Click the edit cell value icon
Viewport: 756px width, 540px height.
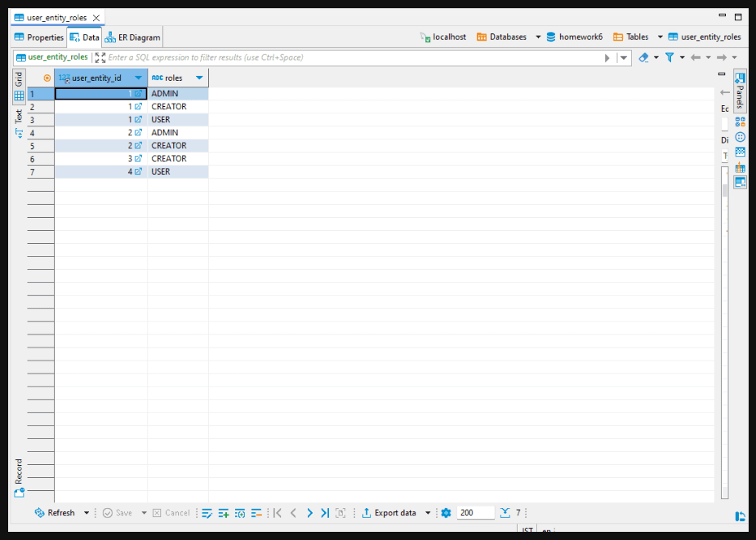pos(207,513)
